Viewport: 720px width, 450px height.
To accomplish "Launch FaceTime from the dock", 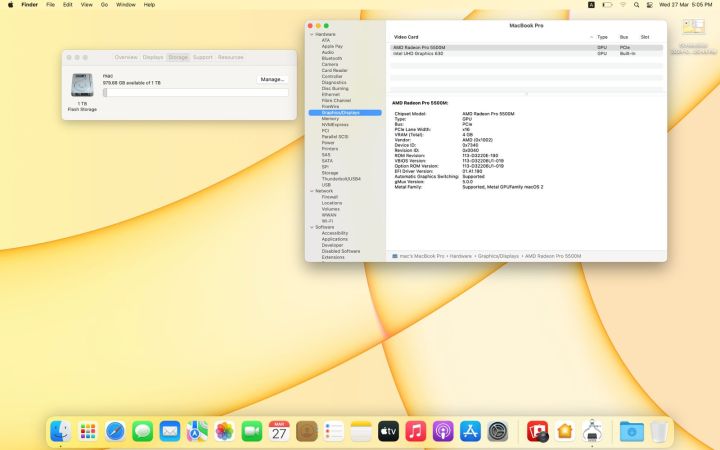I will coord(252,431).
